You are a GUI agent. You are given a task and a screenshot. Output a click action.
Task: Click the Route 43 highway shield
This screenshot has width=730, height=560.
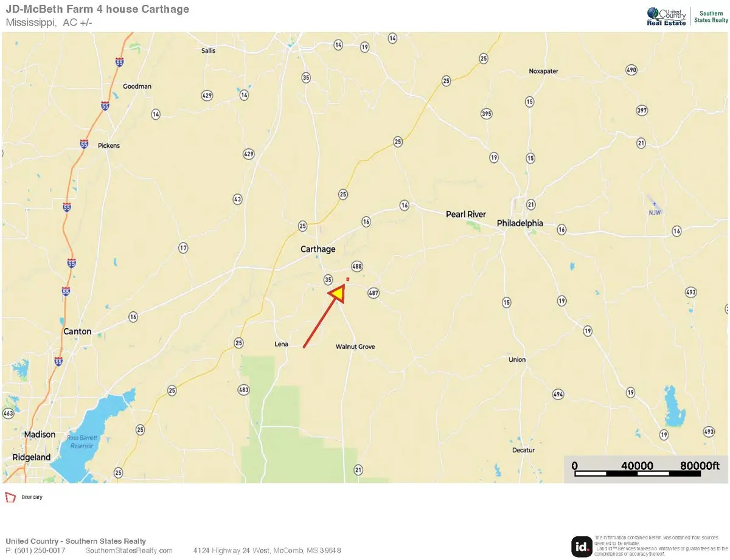(x=237, y=199)
